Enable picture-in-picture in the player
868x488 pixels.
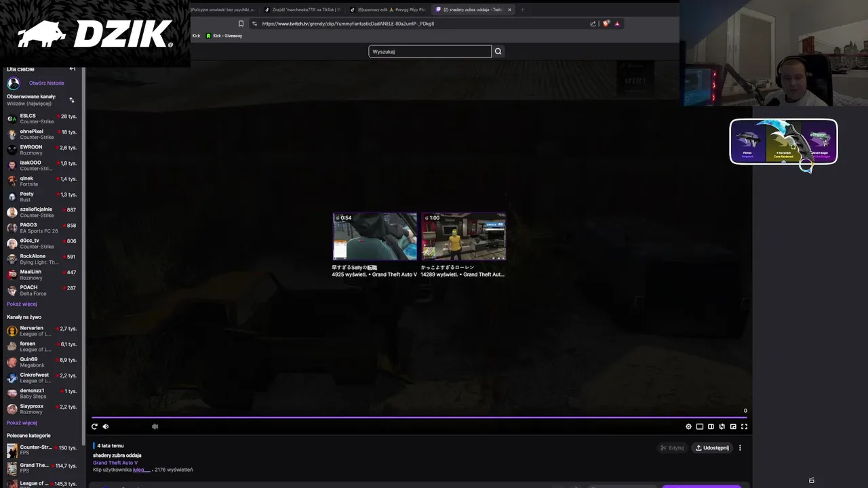click(x=733, y=426)
